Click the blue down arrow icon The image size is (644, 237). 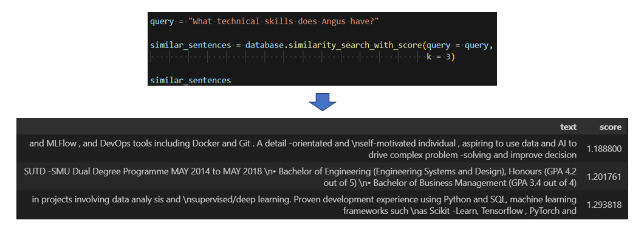click(323, 101)
